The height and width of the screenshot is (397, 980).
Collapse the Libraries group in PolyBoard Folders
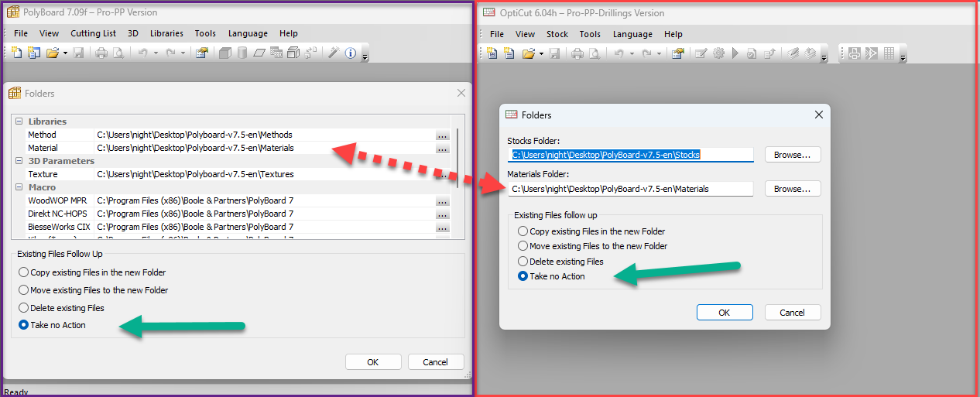19,121
